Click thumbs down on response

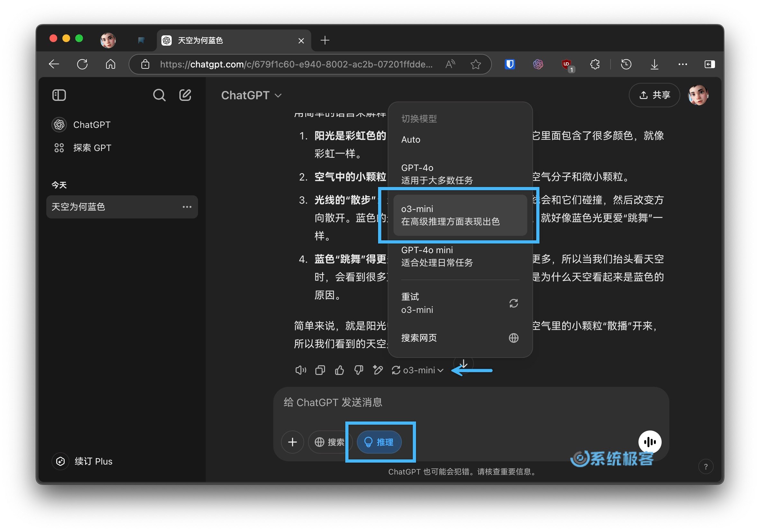(359, 370)
